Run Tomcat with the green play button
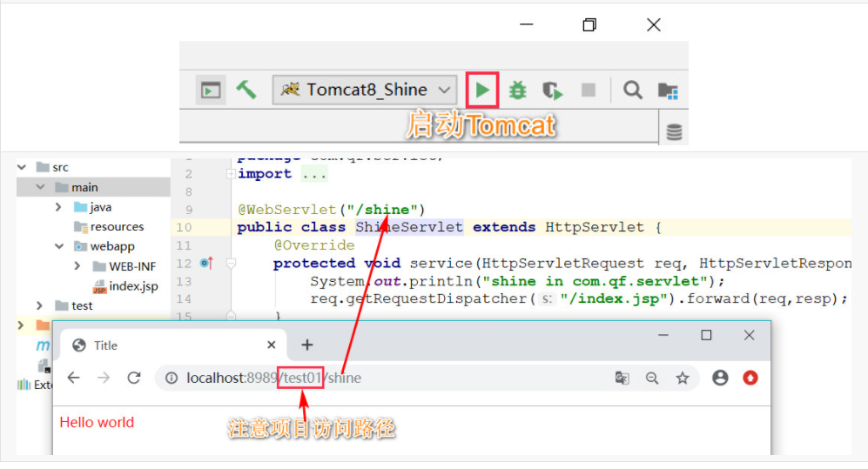This screenshot has width=868, height=469. [482, 90]
